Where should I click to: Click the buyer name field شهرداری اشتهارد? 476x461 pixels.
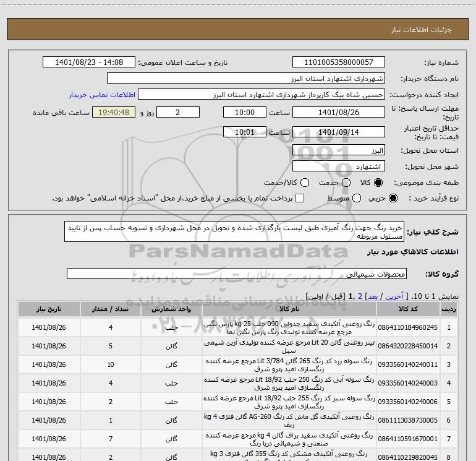[x=246, y=78]
